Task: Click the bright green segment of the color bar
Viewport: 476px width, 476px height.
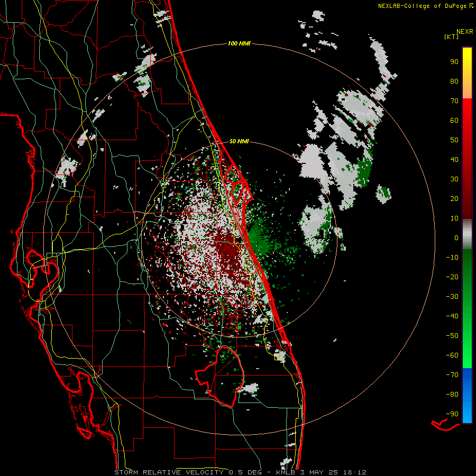Action: [467, 309]
